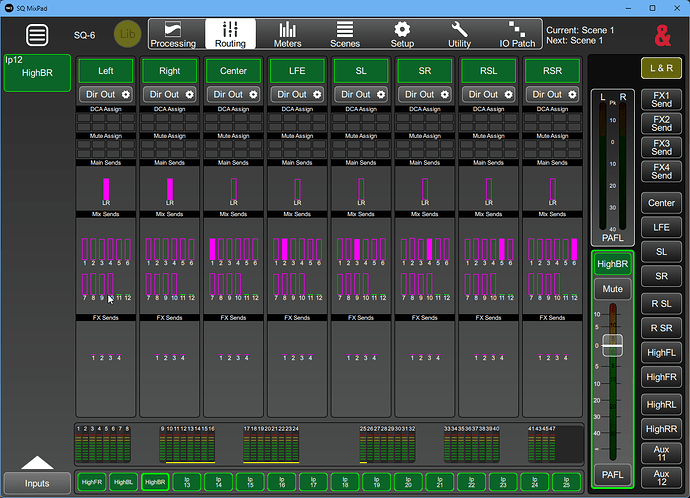This screenshot has height=498, width=690.
Task: Select the FX1 Send mix button
Action: tap(661, 100)
